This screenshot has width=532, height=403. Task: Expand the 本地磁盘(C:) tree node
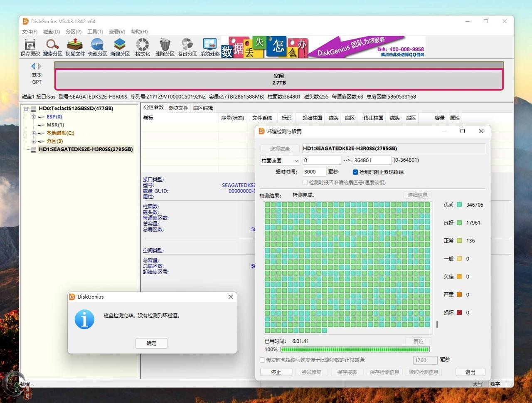point(34,133)
